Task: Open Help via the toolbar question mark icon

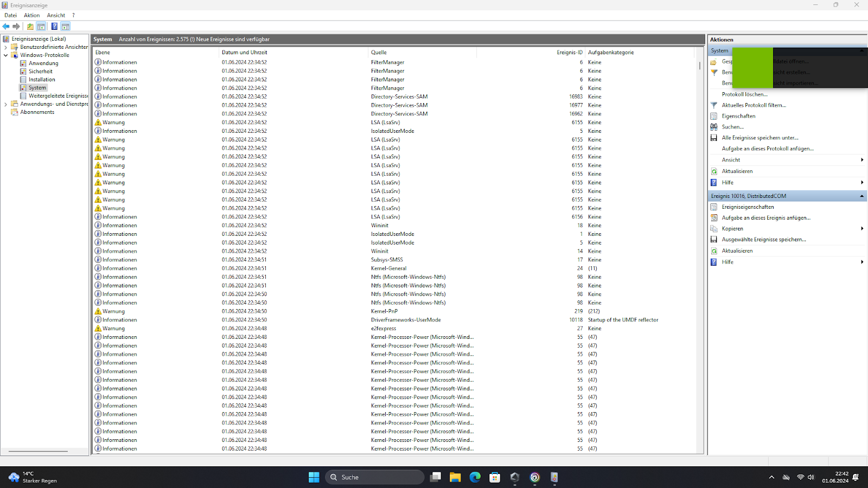Action: pyautogui.click(x=54, y=27)
